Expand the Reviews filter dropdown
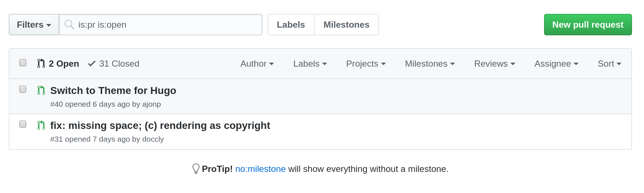The height and width of the screenshot is (193, 644). click(494, 64)
